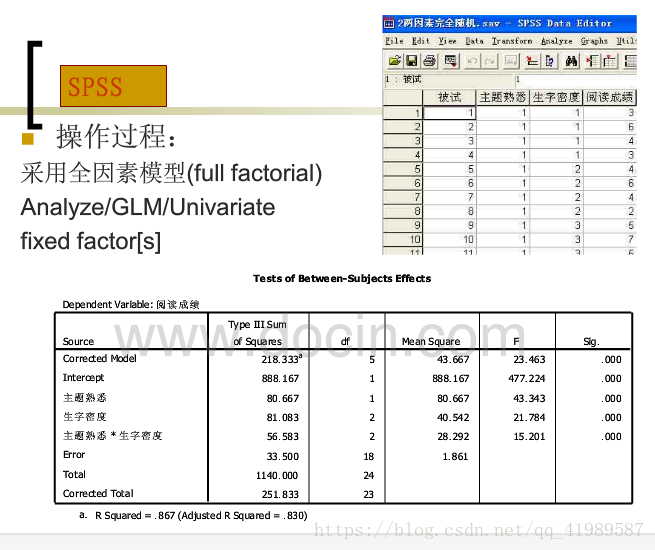
Task: Click the 'Corrected Total' row label
Action: pyautogui.click(x=98, y=494)
